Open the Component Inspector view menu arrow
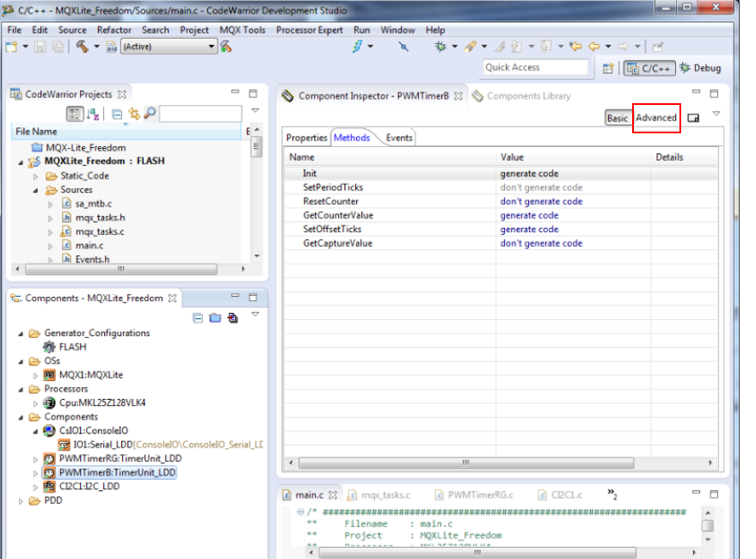This screenshot has width=756, height=559. point(716,114)
